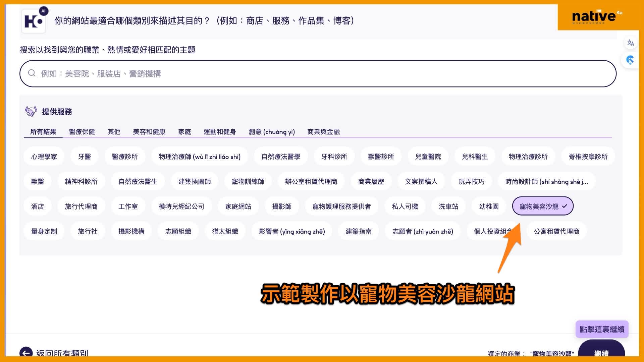This screenshot has width=644, height=362.
Task: Click the handshake services icon
Action: pos(31,112)
